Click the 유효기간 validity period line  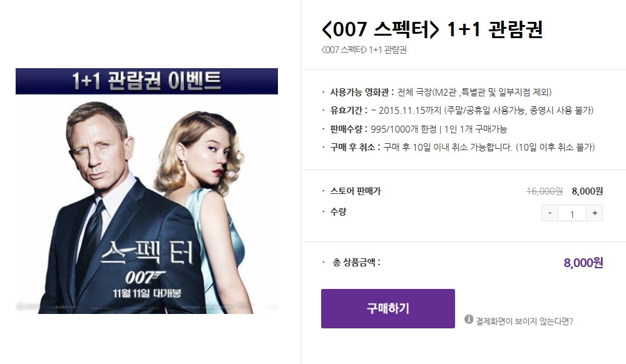point(458,111)
